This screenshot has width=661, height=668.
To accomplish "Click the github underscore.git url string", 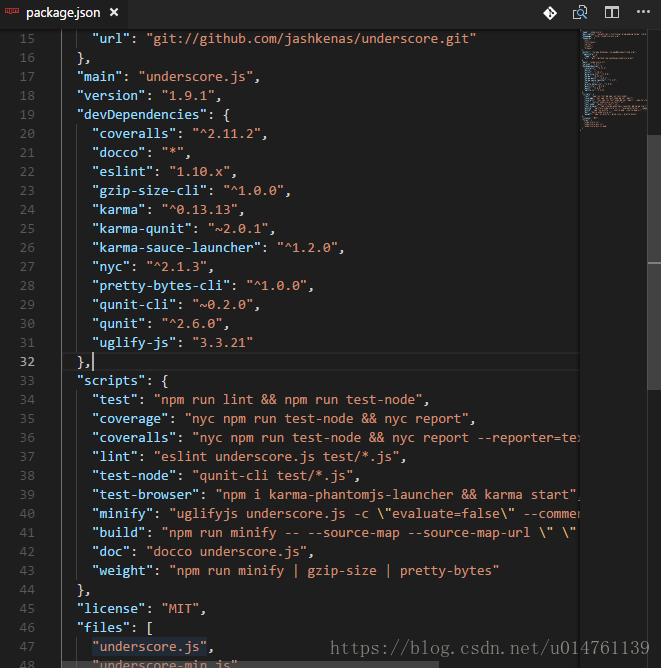I will 311,39.
